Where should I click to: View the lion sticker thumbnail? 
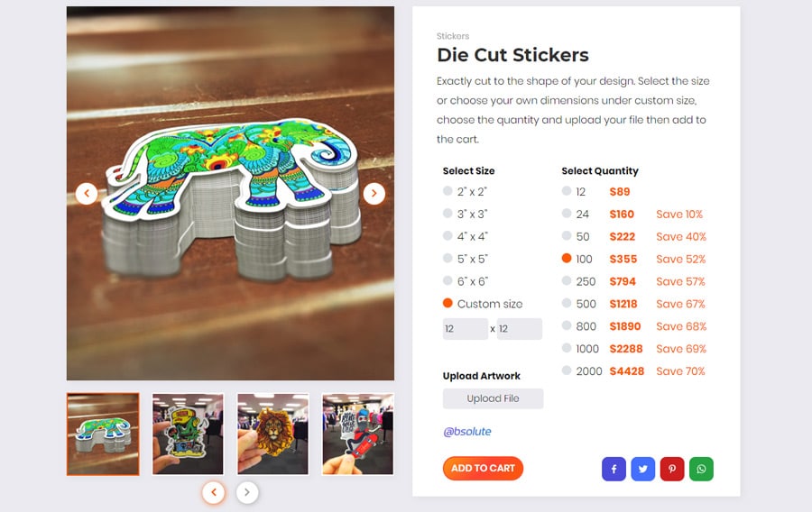click(272, 434)
